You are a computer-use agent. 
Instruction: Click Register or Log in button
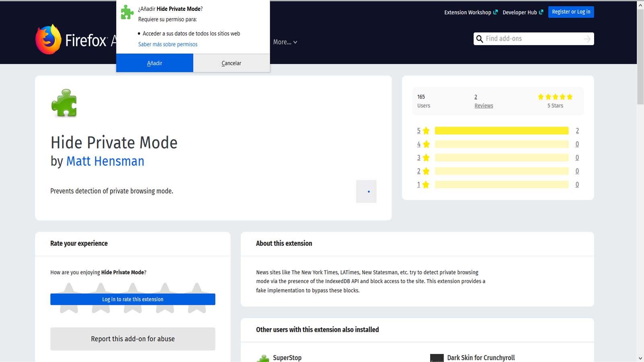click(x=571, y=12)
